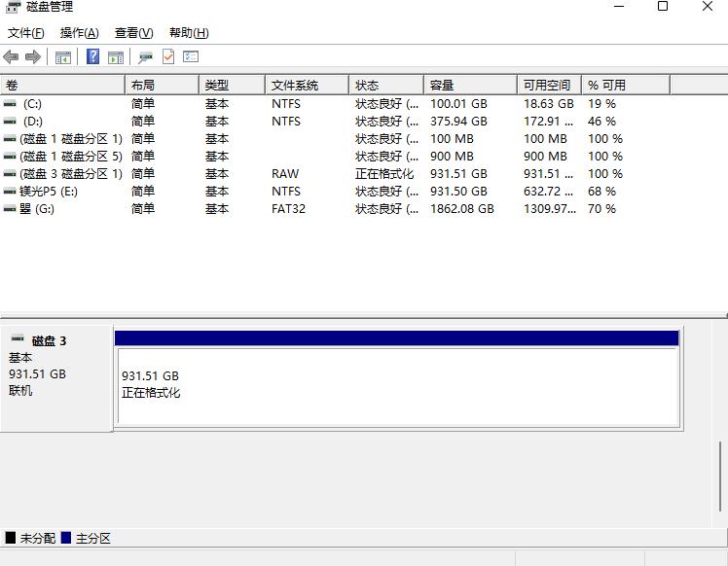Click the navy blue 主分区 legend swatch

click(x=65, y=538)
